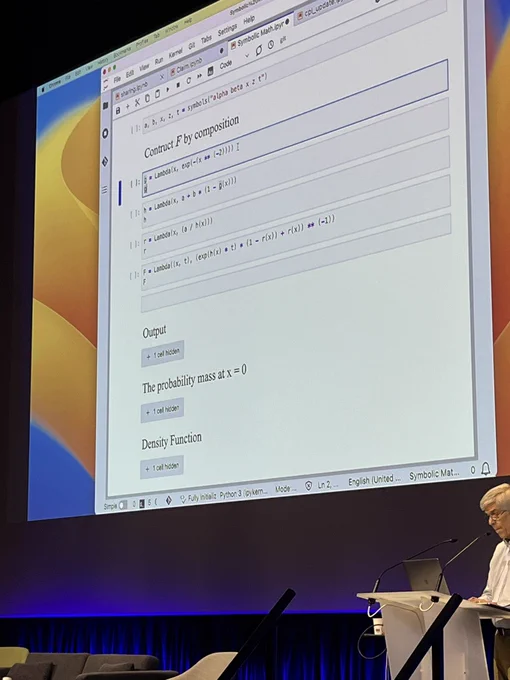510x680 pixels.
Task: Open the Help menu
Action: coord(249,20)
